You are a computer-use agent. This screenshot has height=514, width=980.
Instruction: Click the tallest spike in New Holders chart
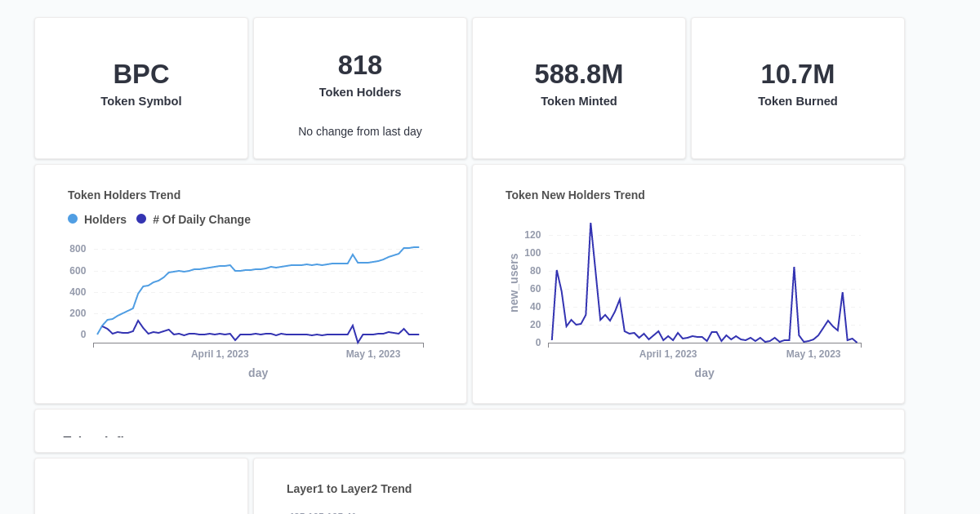pyautogui.click(x=590, y=223)
